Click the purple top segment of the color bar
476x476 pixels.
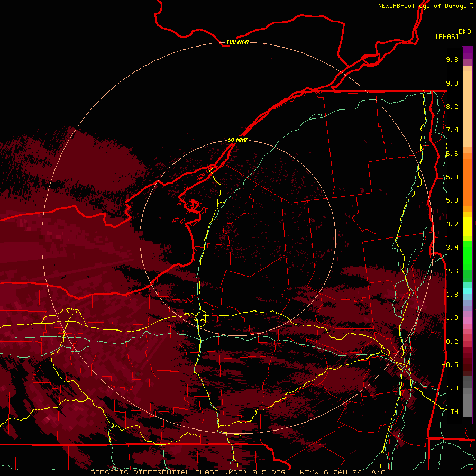pyautogui.click(x=467, y=53)
